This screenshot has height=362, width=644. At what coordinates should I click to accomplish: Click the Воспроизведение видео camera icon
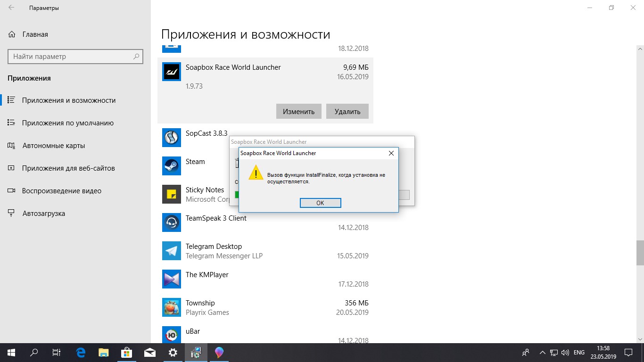click(x=12, y=191)
